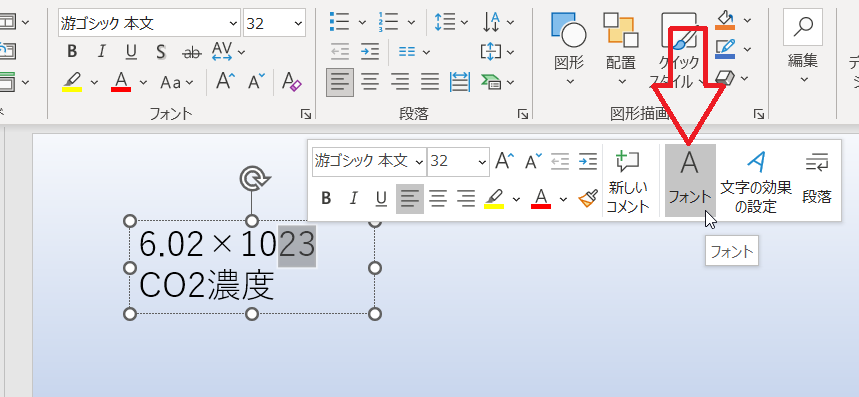859x397 pixels.
Task: Grow font size in mini toolbar
Action: point(505,161)
